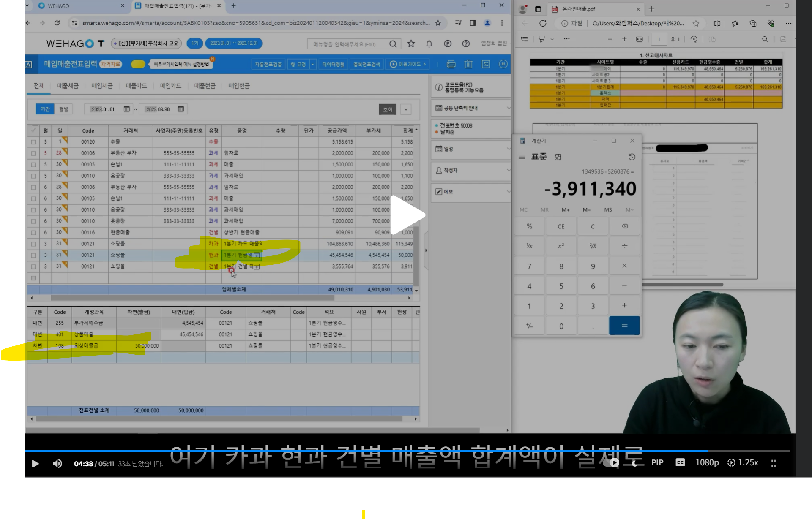The height and width of the screenshot is (519, 812).
Task: Mute the video using the volume icon
Action: pos(57,464)
